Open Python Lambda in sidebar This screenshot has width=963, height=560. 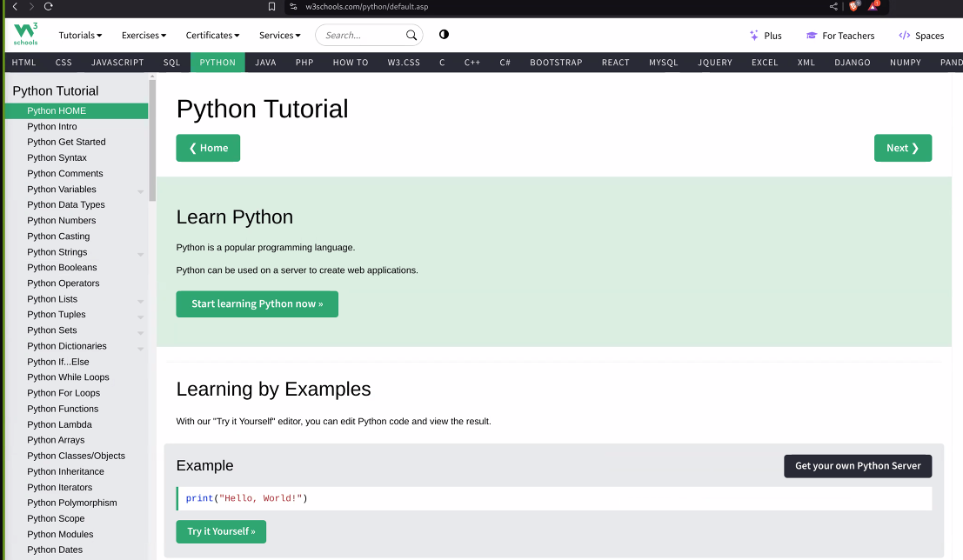(77, 425)
